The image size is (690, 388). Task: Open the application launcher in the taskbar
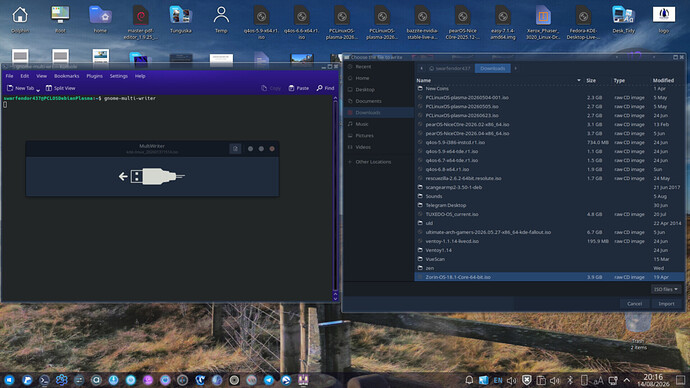click(x=9, y=380)
